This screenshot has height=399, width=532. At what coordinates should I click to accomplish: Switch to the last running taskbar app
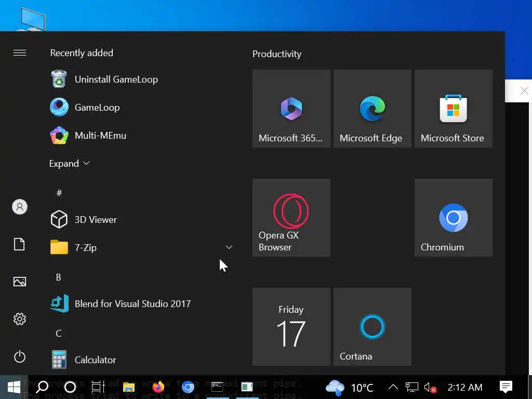247,387
